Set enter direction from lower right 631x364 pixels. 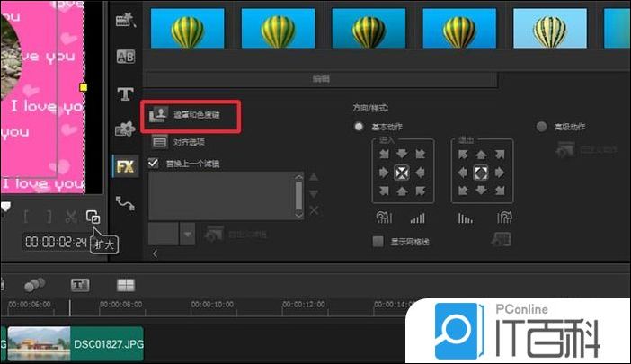tap(420, 191)
